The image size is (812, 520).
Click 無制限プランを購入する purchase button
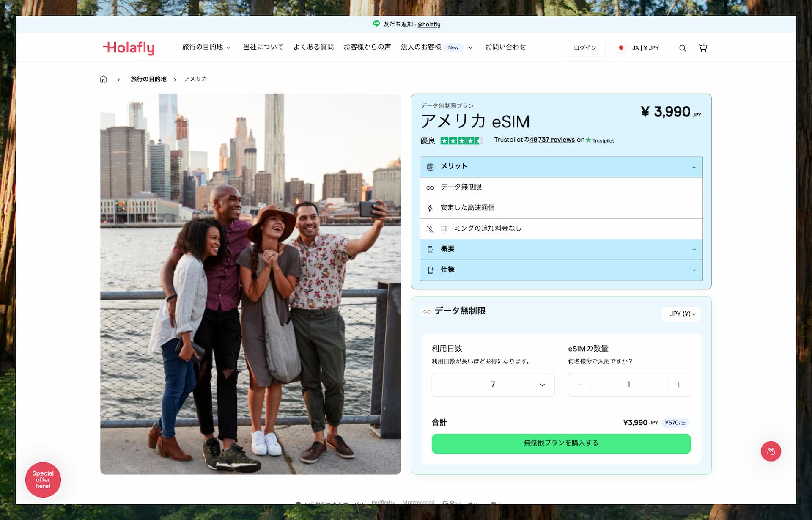561,443
